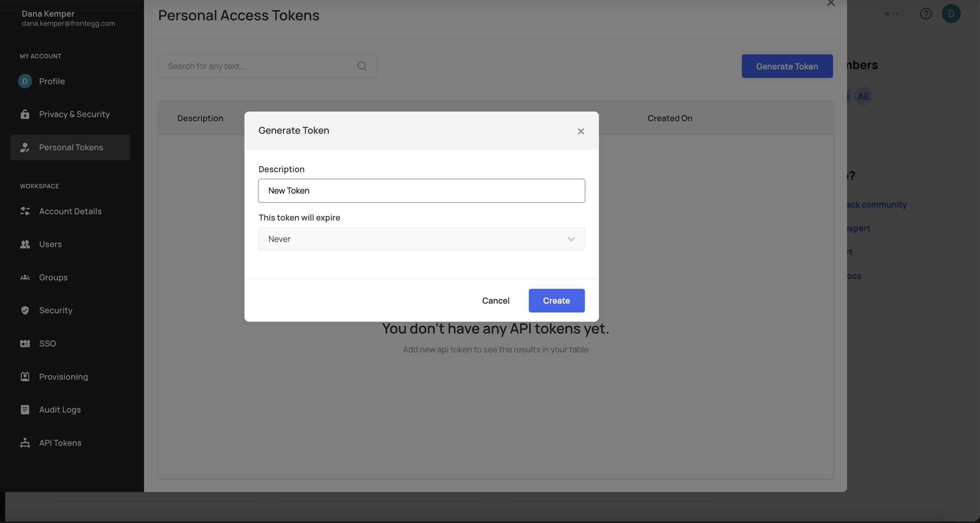Open the Profile menu item
The image size is (980, 523).
(52, 81)
